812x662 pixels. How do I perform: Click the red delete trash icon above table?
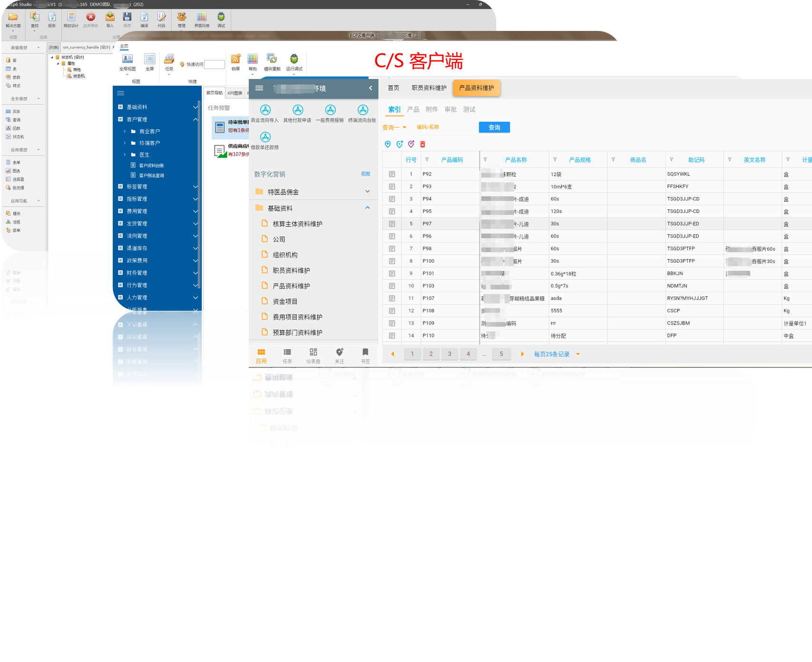pos(422,144)
